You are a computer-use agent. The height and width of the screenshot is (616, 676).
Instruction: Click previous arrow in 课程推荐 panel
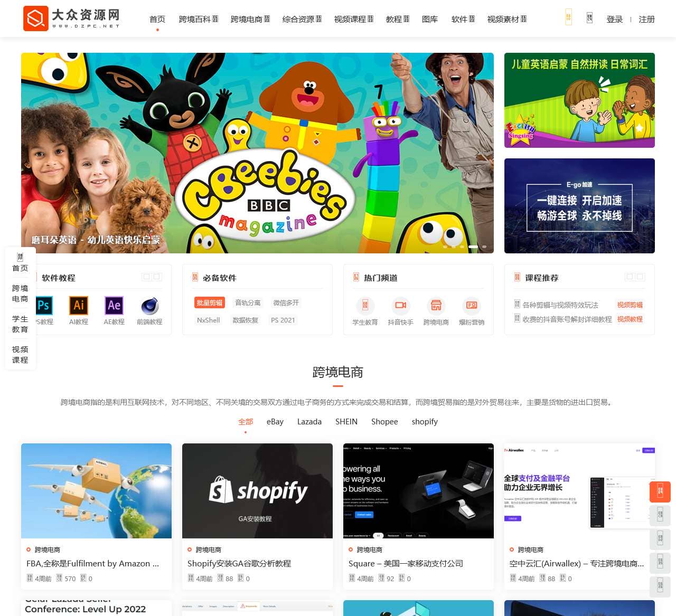630,277
